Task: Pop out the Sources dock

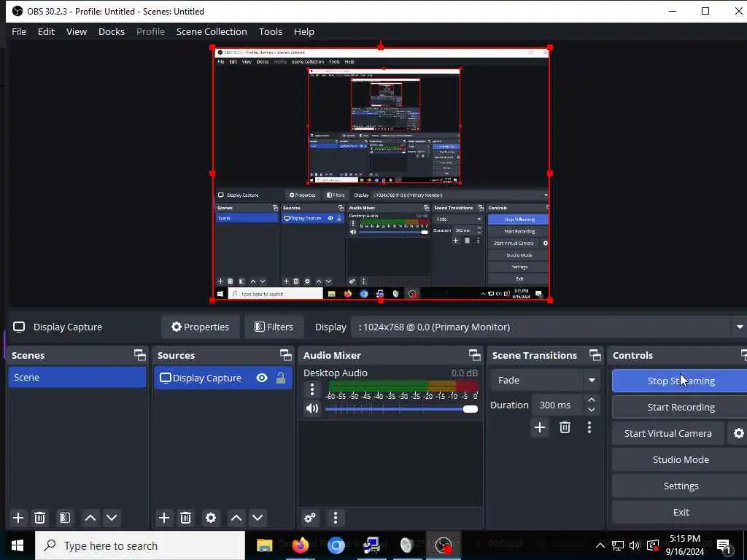Action: (x=286, y=355)
